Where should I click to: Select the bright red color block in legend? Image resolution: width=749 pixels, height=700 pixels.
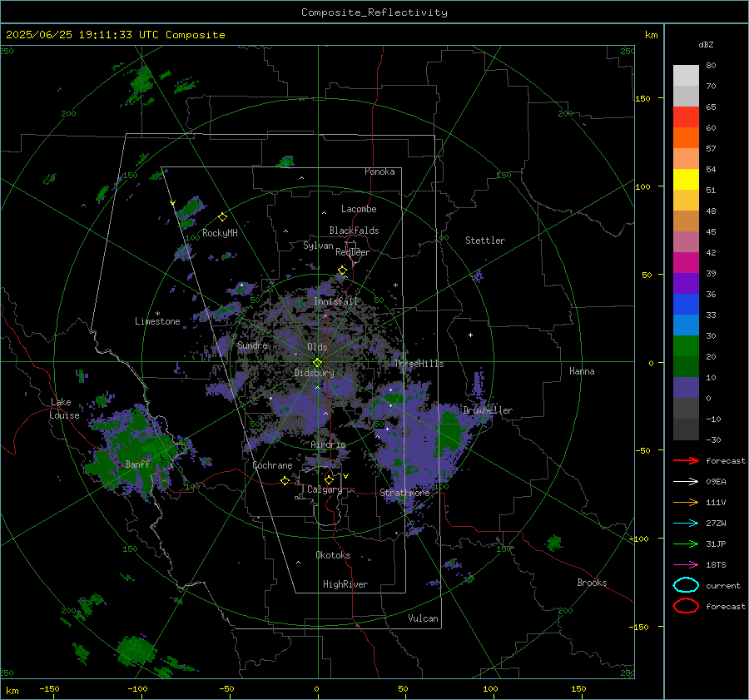click(686, 117)
